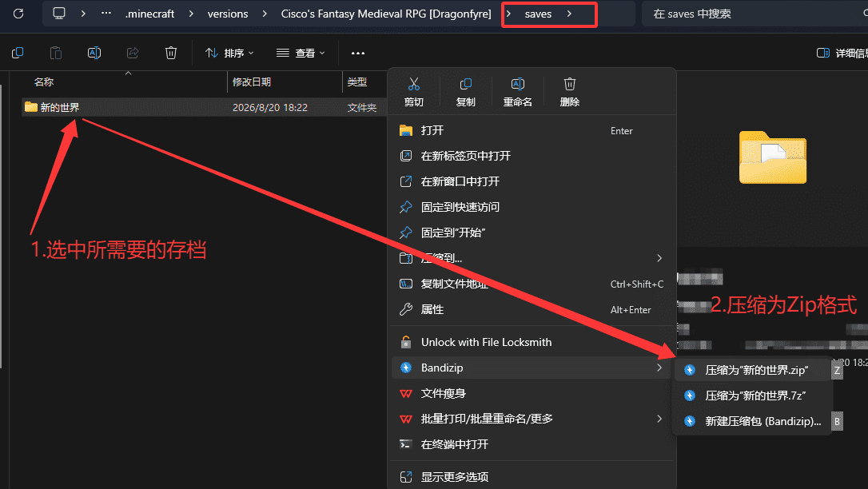This screenshot has width=868, height=489.
Task: Choose Unlock with File Locksmith
Action: [532, 343]
